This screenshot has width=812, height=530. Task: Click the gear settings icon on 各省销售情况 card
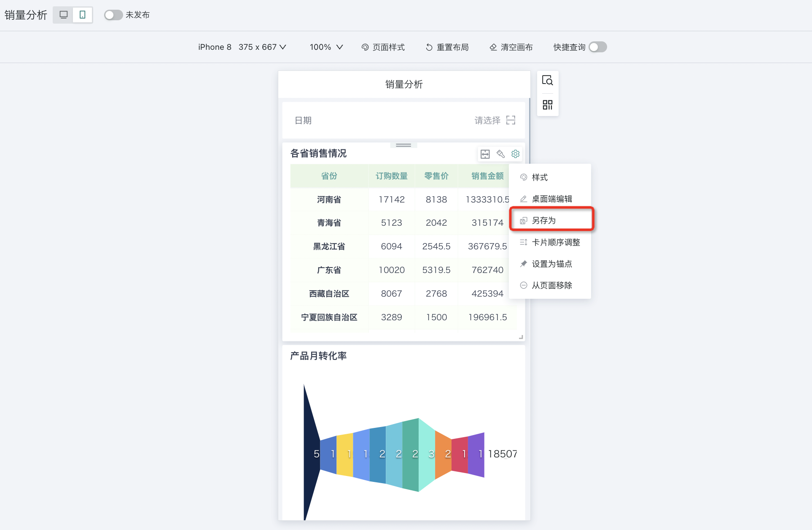515,154
